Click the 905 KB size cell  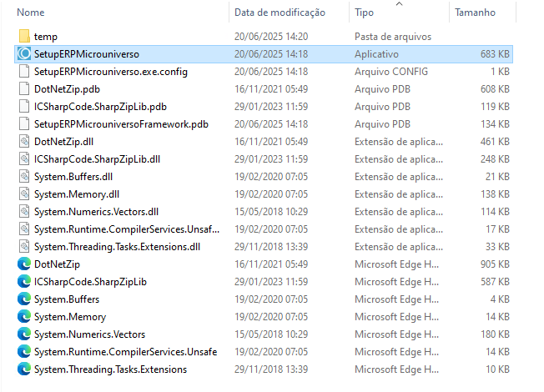pos(495,264)
